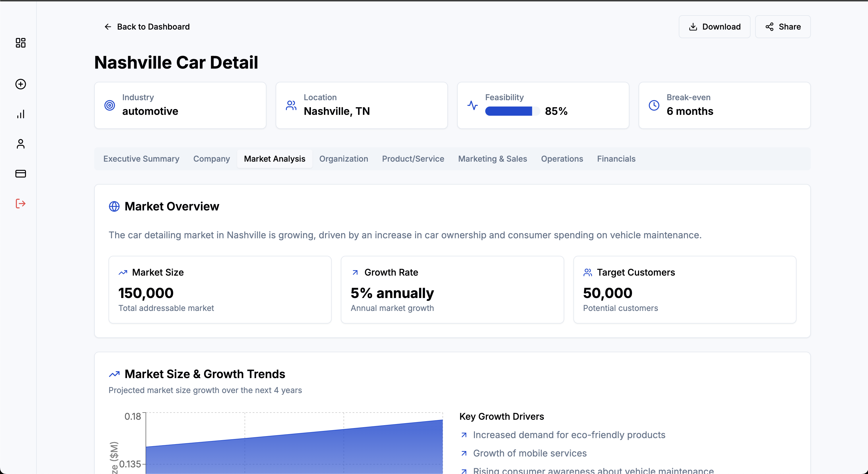The height and width of the screenshot is (474, 868).
Task: Open the dashboard grid icon in sidebar
Action: coord(21,43)
